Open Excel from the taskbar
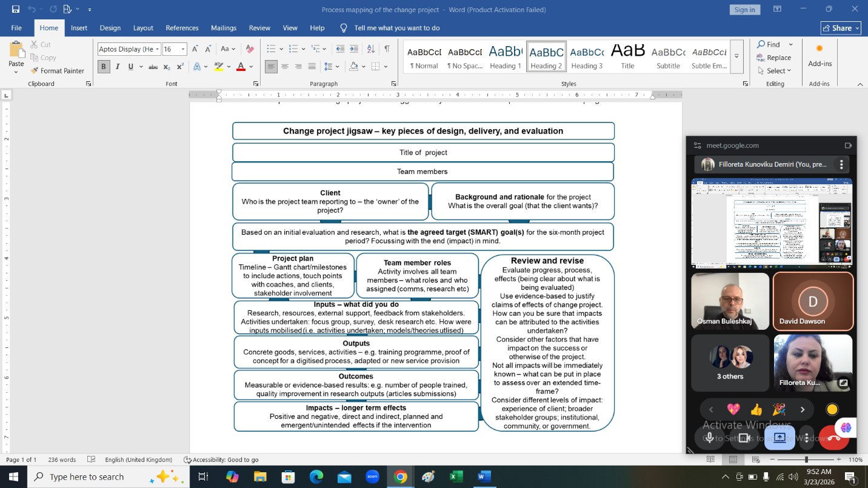Image resolution: width=868 pixels, height=488 pixels. (x=456, y=477)
